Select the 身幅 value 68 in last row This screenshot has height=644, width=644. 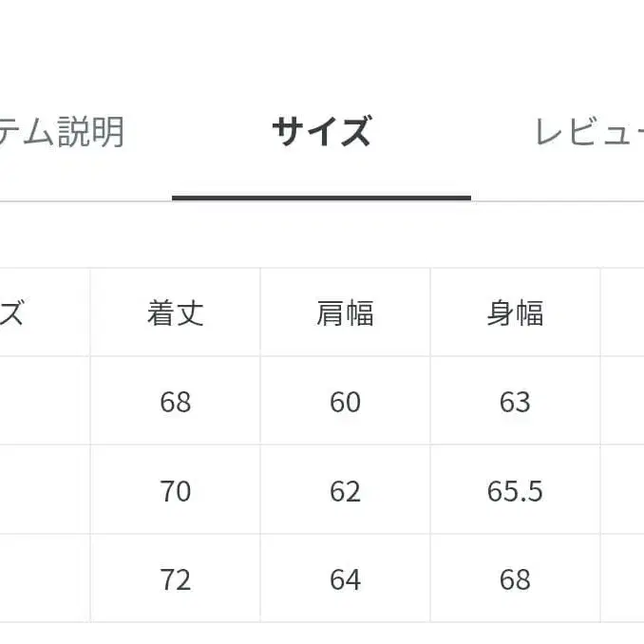pos(515,579)
